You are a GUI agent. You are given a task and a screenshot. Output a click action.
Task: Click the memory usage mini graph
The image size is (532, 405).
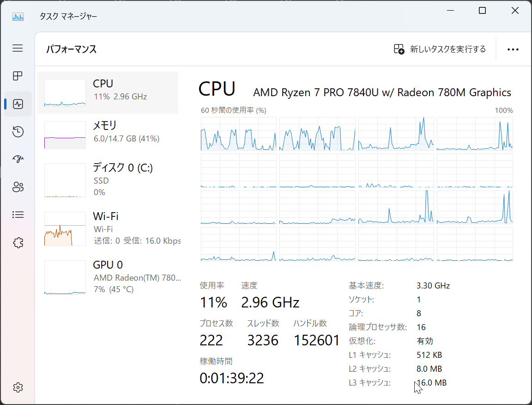point(65,135)
